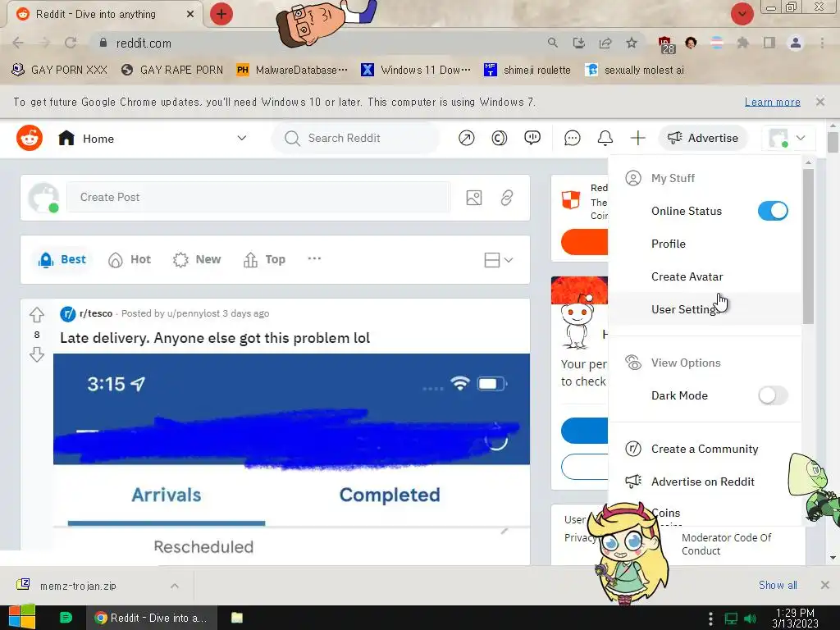
Task: Visit the r/tesco community link
Action: point(96,313)
